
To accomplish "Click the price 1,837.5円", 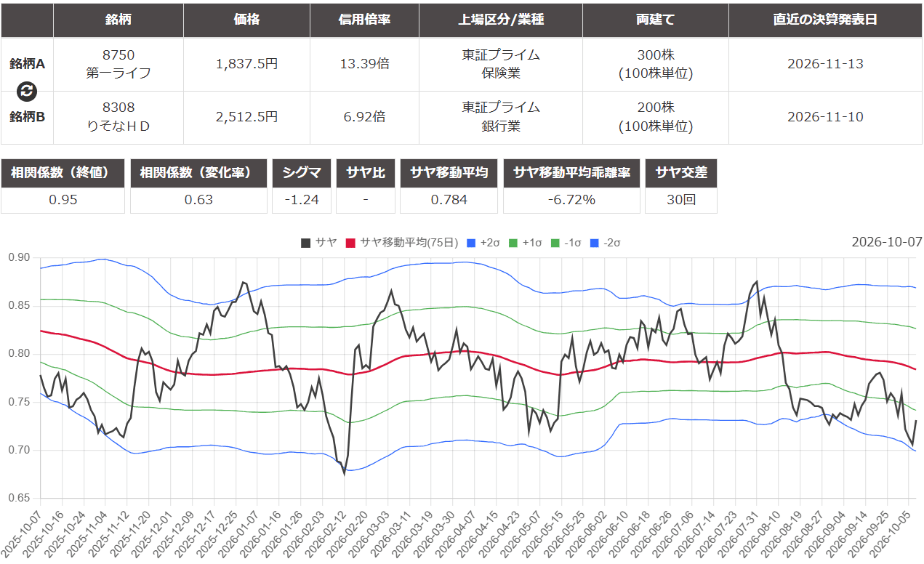I will pyautogui.click(x=246, y=64).
